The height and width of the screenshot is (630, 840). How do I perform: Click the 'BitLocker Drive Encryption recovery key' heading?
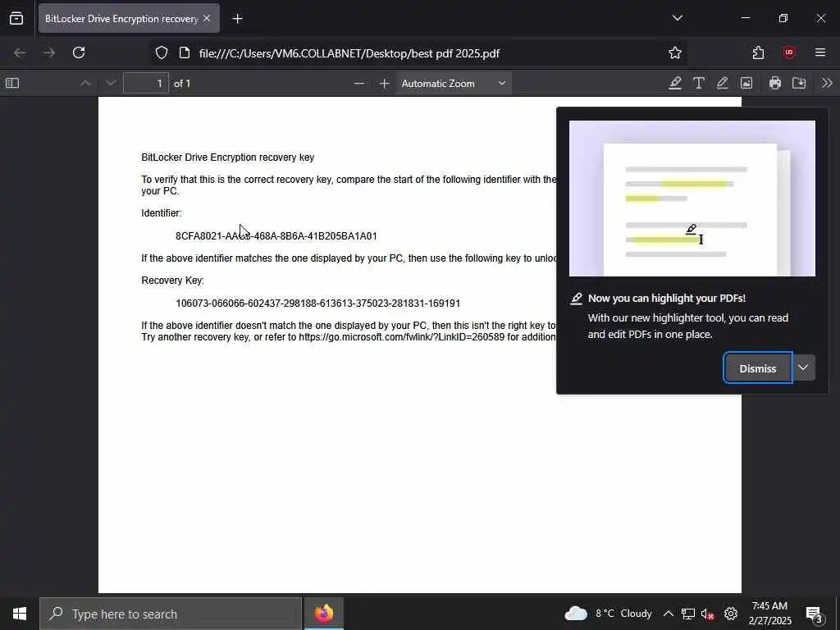228,157
